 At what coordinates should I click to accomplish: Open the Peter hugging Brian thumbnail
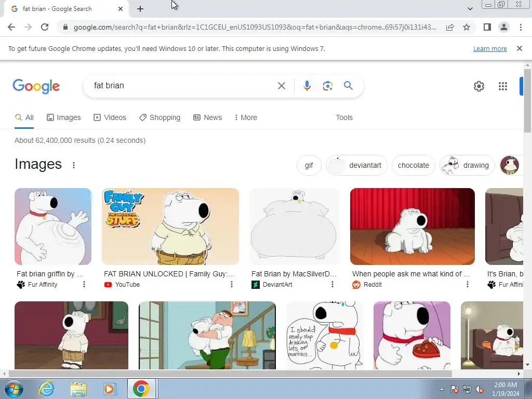207,335
